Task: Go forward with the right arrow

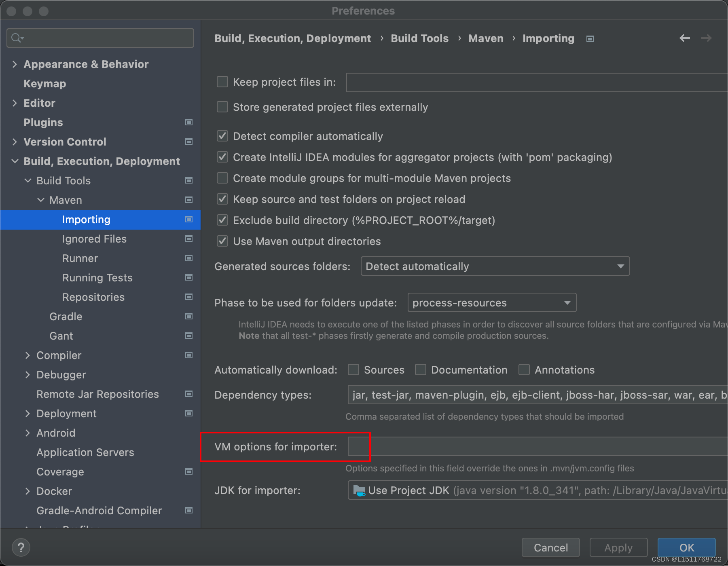Action: click(x=707, y=38)
